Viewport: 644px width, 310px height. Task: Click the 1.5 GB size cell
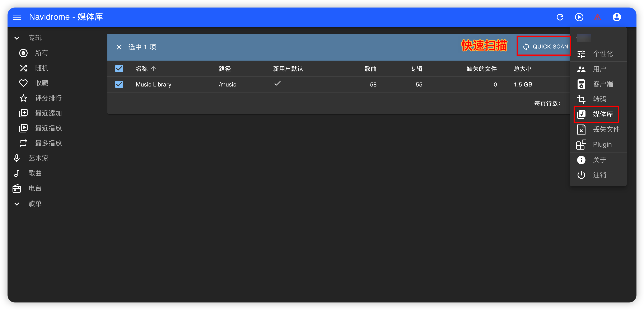[523, 85]
